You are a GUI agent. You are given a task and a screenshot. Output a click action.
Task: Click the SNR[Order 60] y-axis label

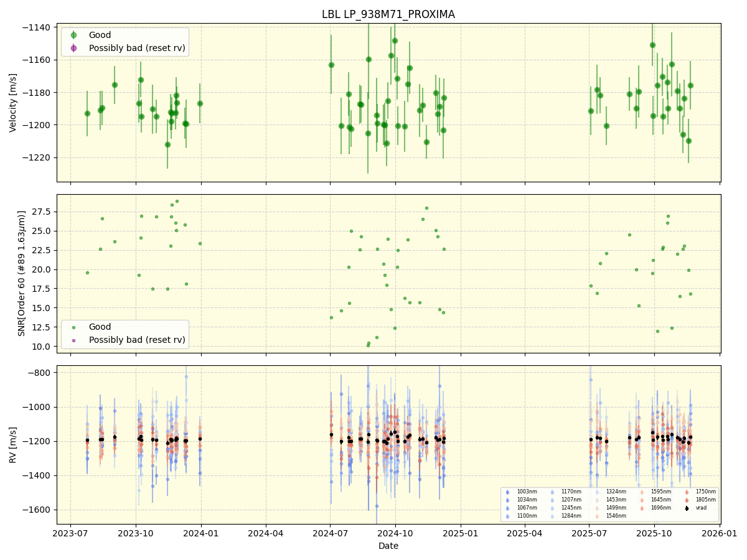22,273
